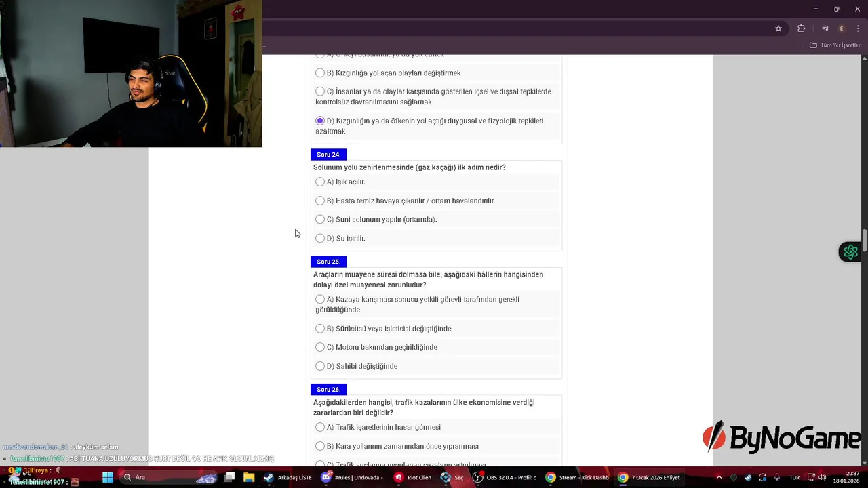
Task: Switch to Stream - Kick Dashboard Chrome window
Action: 577,477
